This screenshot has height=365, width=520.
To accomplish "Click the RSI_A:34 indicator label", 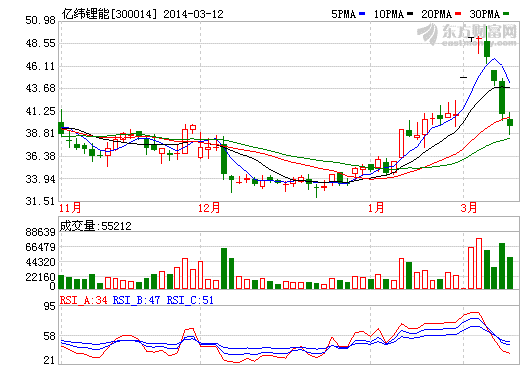I will [x=84, y=300].
